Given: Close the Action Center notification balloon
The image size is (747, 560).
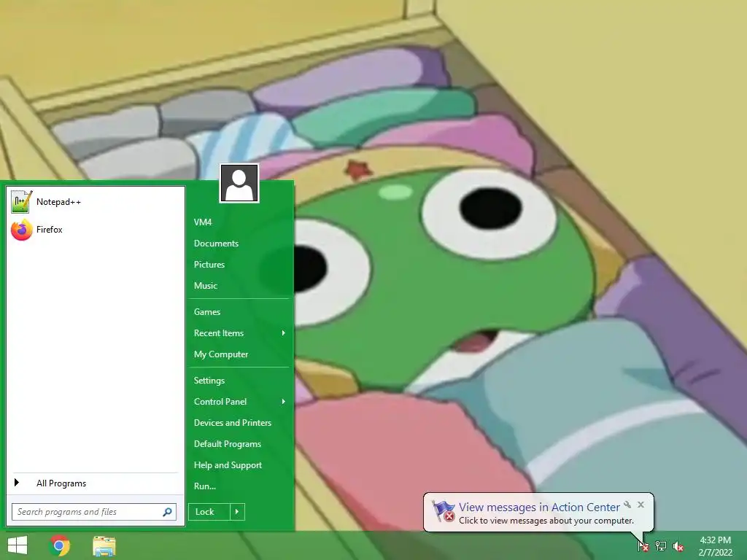Looking at the screenshot, I should click(640, 505).
